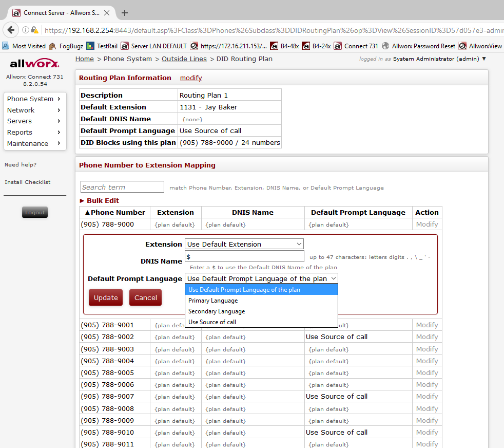Sort by the DNIS Name column header

253,212
